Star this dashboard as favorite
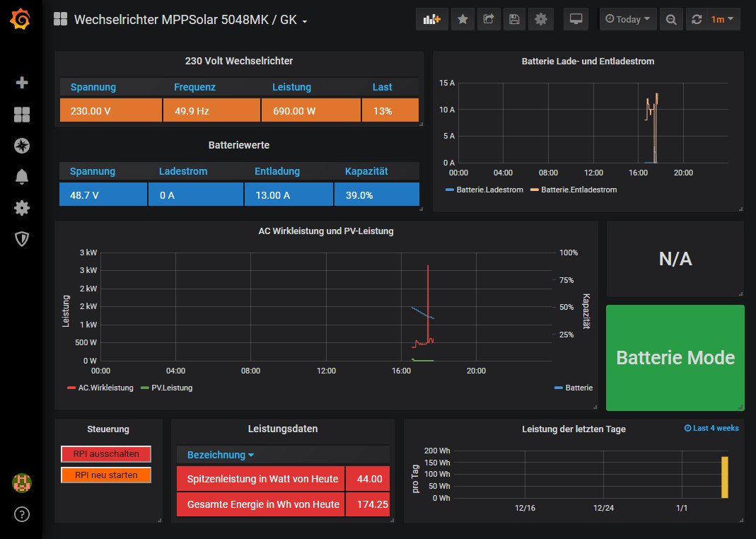Viewport: 756px width, 539px height. pos(463,20)
